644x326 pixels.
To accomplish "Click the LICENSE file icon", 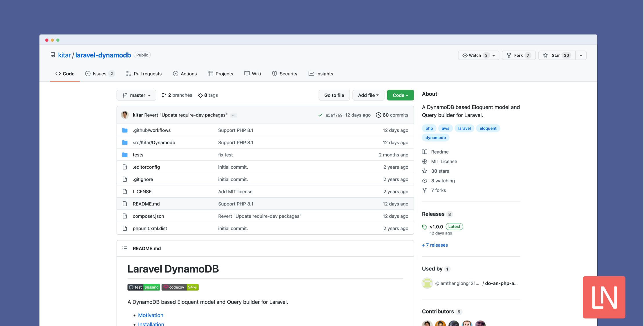I will tap(125, 192).
